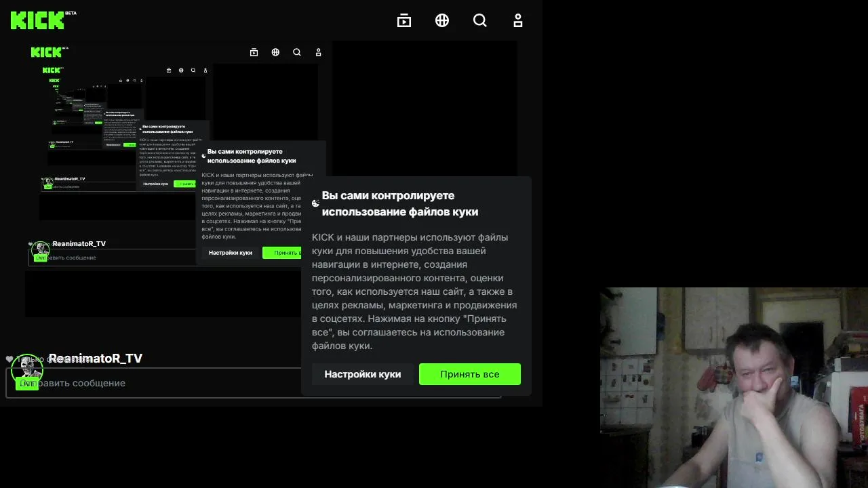Click the second-level nested search icon

(x=297, y=52)
